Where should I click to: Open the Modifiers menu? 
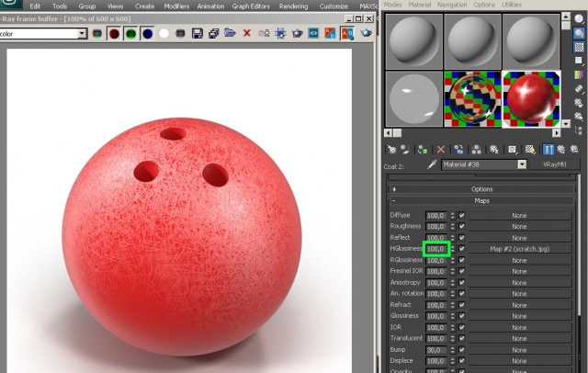point(176,6)
